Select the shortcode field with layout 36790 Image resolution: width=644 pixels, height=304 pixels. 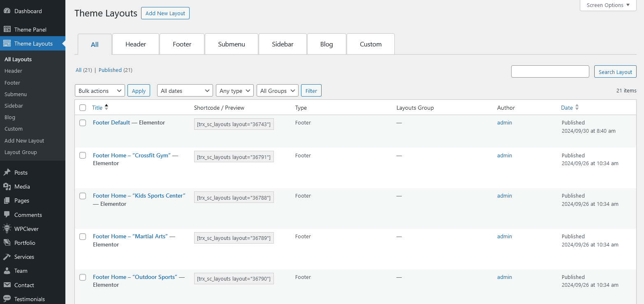tap(234, 279)
